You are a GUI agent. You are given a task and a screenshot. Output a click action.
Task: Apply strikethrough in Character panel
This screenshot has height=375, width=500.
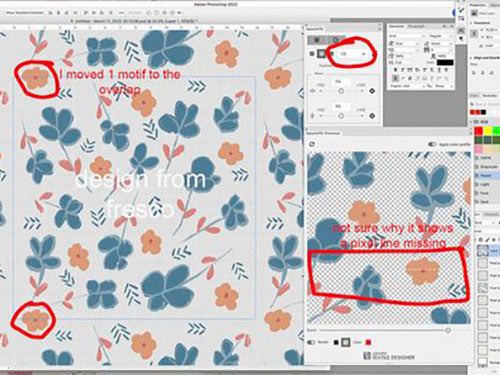[447, 70]
